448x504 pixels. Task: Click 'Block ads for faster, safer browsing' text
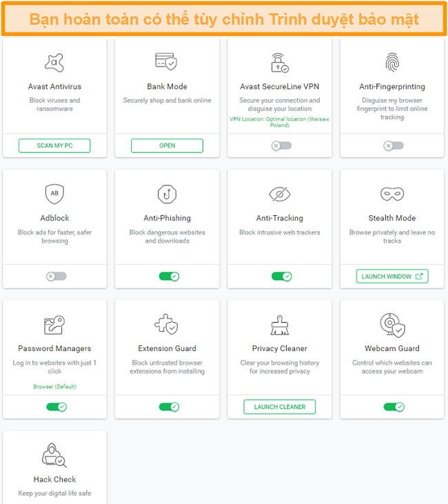click(x=54, y=236)
